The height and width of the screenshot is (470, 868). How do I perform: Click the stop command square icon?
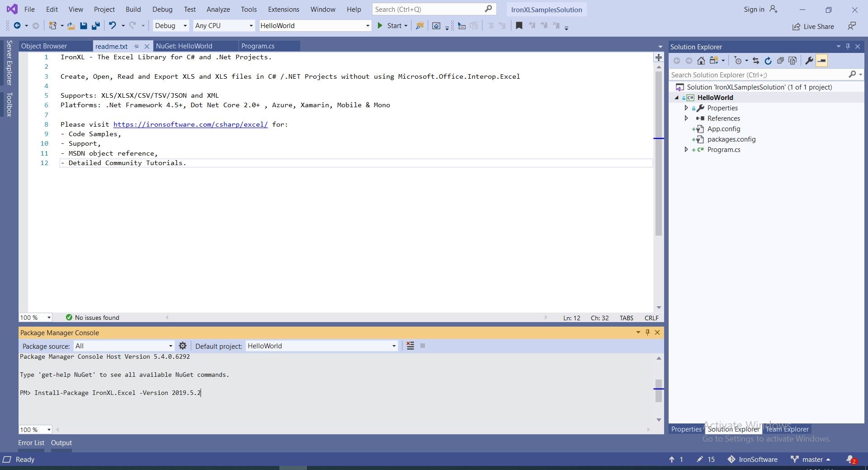(x=423, y=346)
